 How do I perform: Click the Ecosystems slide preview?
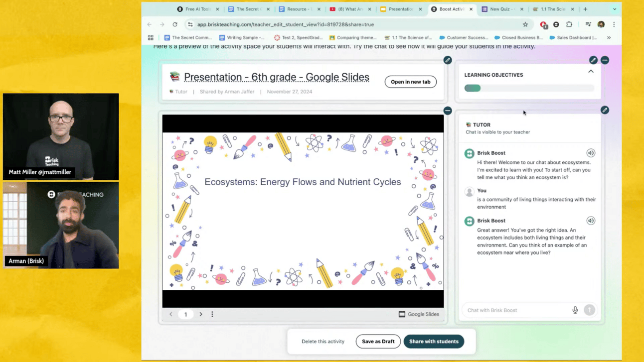[303, 211]
